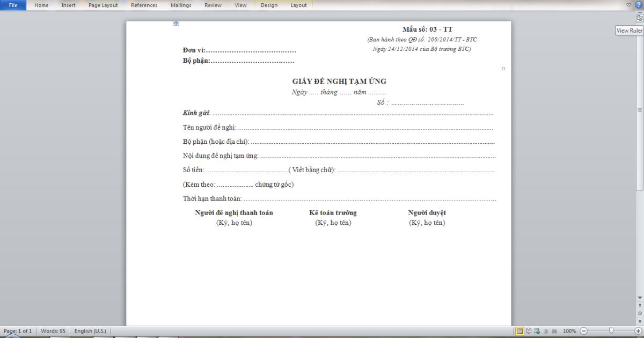
Task: Switch to Outline view
Action: 546,331
